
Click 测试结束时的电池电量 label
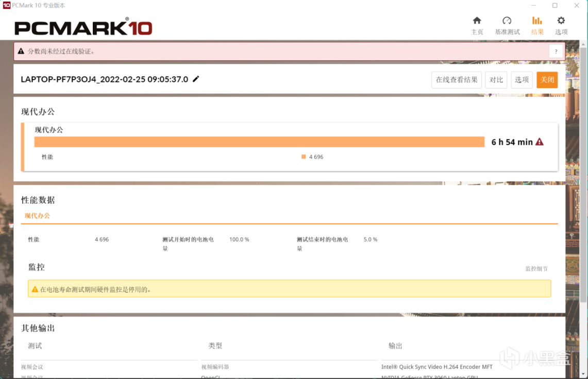(322, 243)
